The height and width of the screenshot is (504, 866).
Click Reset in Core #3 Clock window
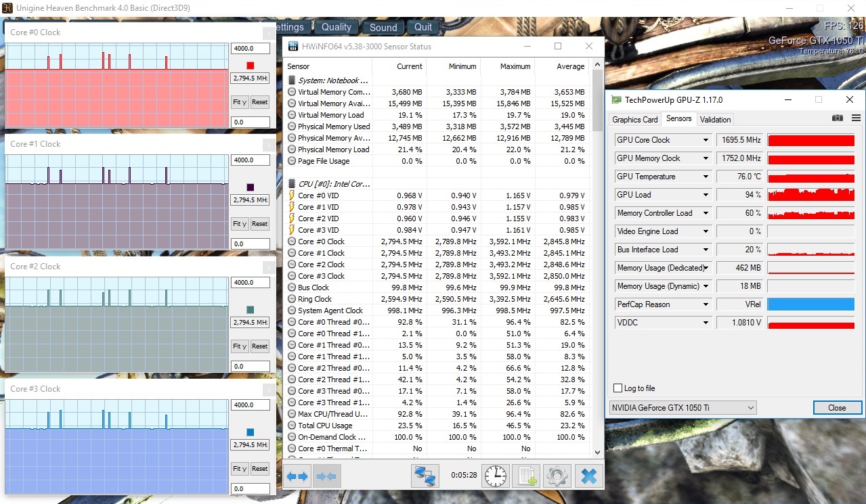pyautogui.click(x=260, y=469)
